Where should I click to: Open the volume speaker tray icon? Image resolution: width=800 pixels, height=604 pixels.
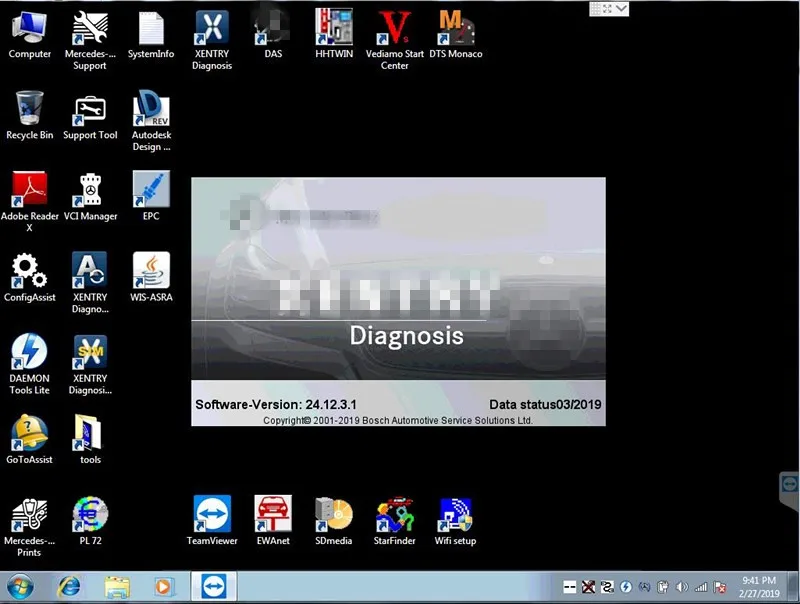click(x=682, y=587)
